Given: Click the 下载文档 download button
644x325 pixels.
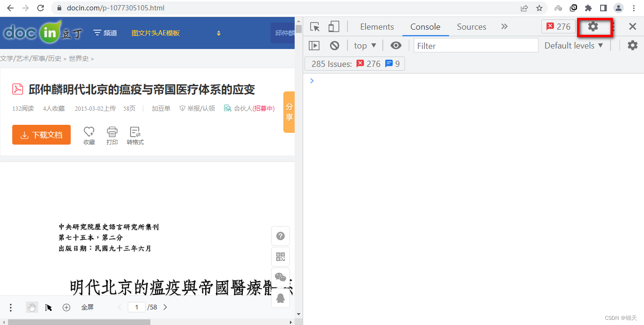Looking at the screenshot, I should (x=41, y=135).
